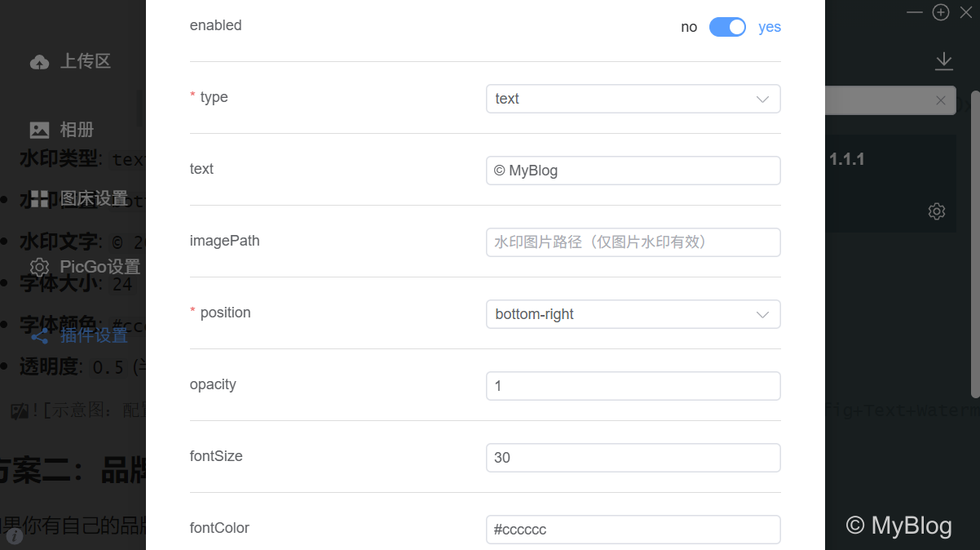Screen dimensions: 980x550
Task: Click the download icon in the top right
Action: click(x=943, y=60)
